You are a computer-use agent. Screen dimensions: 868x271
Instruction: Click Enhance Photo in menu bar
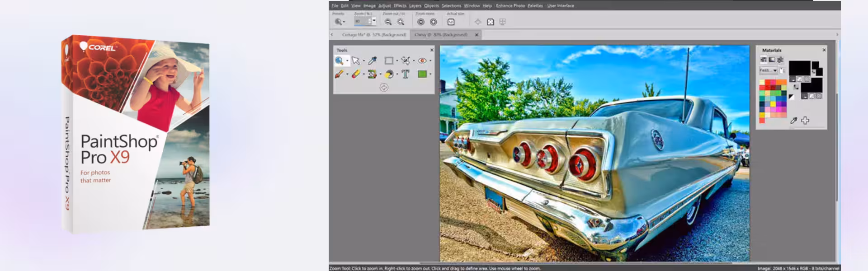pyautogui.click(x=510, y=6)
